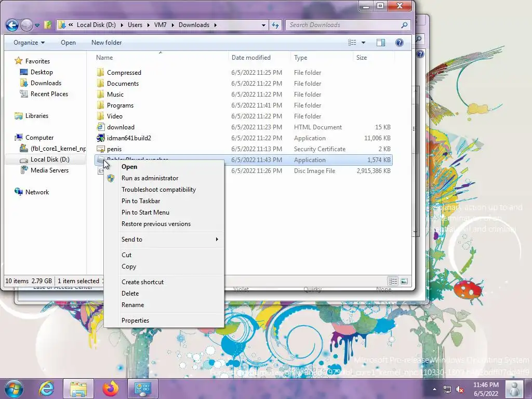Launch Firefox from the taskbar
The height and width of the screenshot is (399, 532).
pyautogui.click(x=110, y=389)
